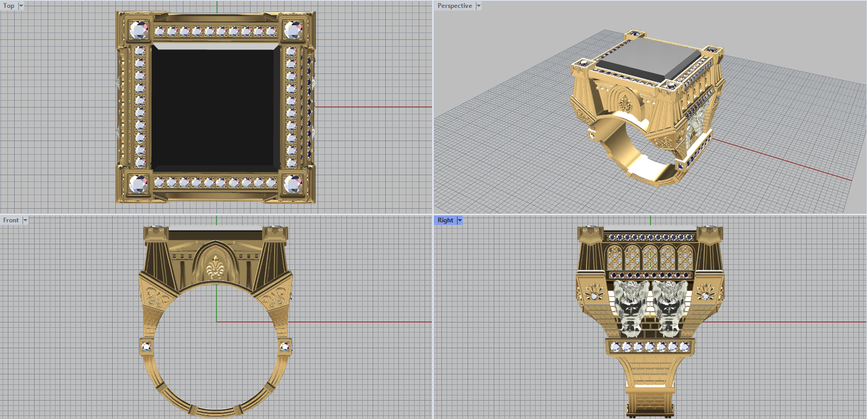This screenshot has height=419, width=868.
Task: Click the fleur-de-lis emblem in Front view
Action: point(216,266)
